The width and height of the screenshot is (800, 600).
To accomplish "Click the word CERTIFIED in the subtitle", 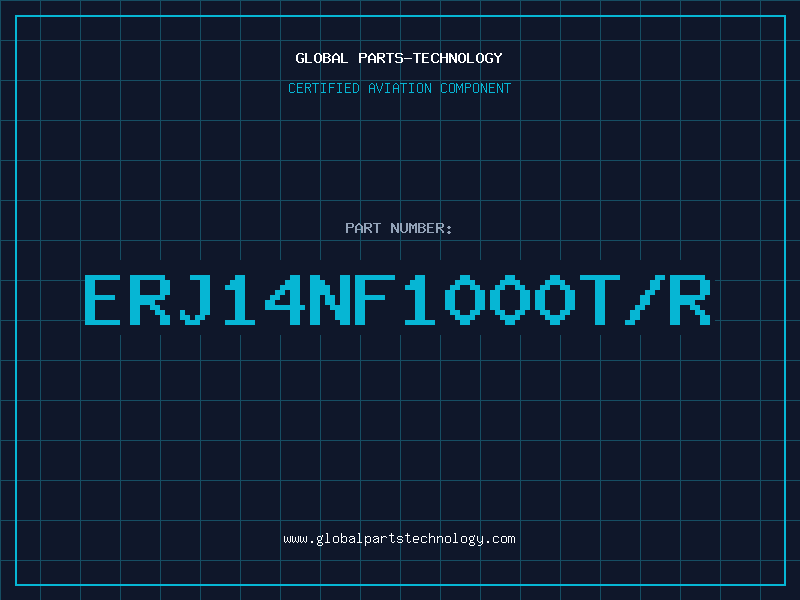I will pyautogui.click(x=323, y=88).
